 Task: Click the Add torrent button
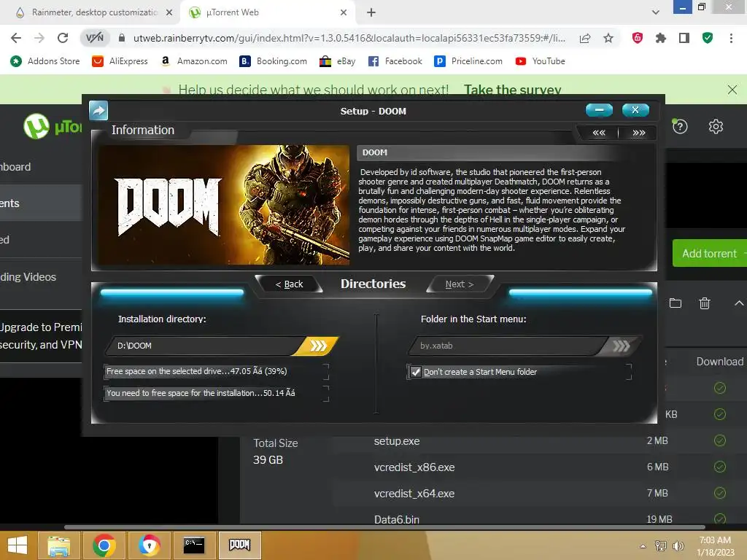[709, 253]
